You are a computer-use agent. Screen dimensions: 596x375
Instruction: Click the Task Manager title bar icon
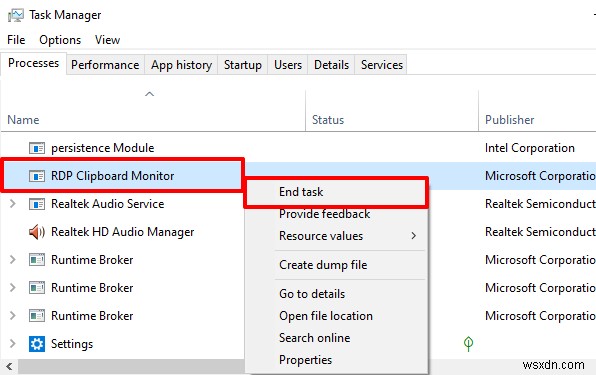click(16, 15)
